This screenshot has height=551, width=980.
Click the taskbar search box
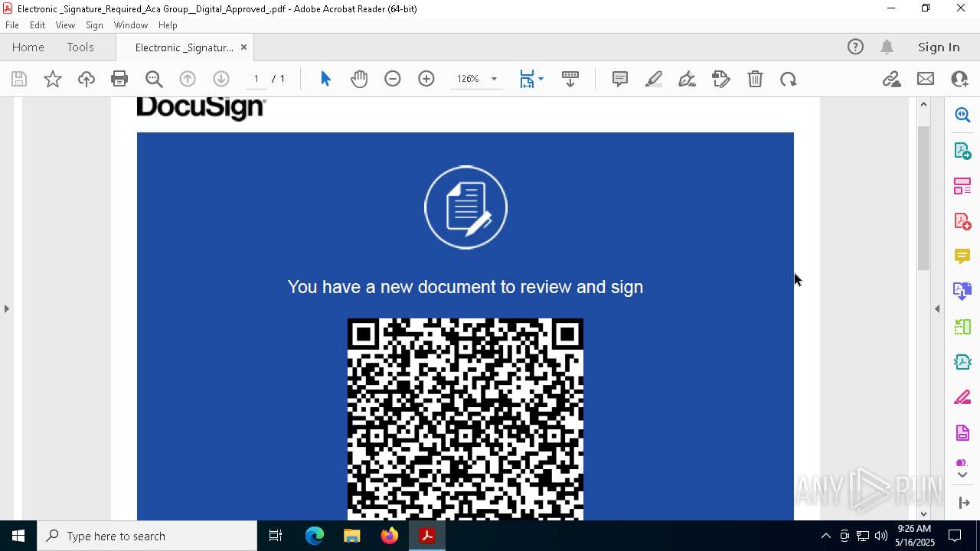point(147,536)
